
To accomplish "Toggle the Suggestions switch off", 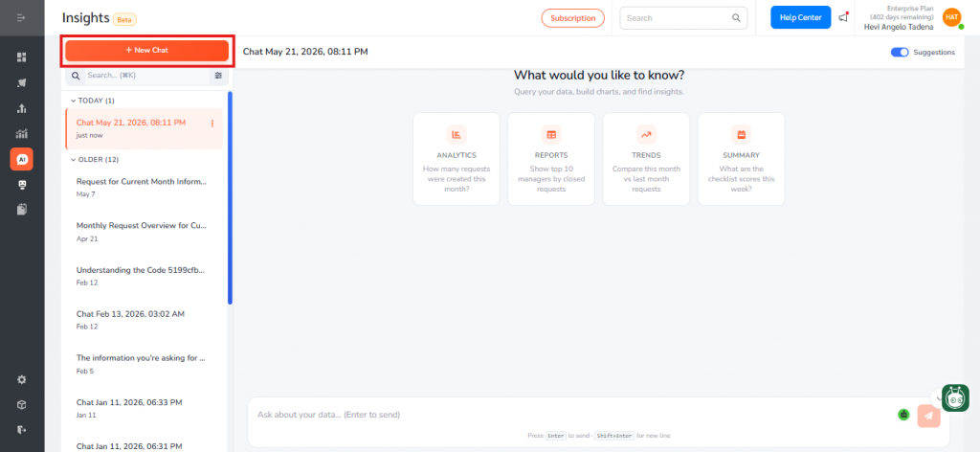I will click(x=900, y=52).
